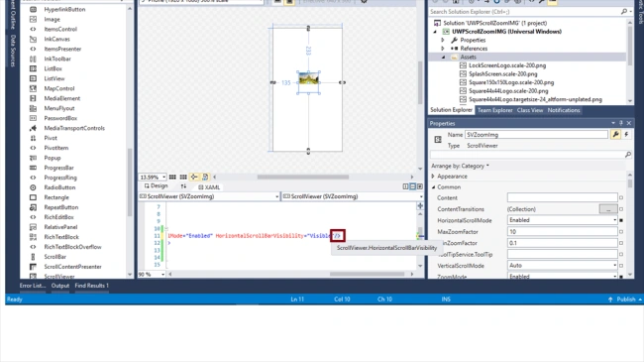Open the designer zoom 13.59% dropdown
The image size is (644, 362).
[x=163, y=178]
